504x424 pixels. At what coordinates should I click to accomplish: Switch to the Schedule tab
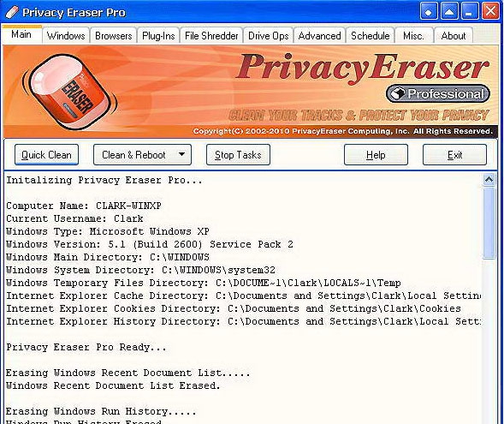(371, 36)
